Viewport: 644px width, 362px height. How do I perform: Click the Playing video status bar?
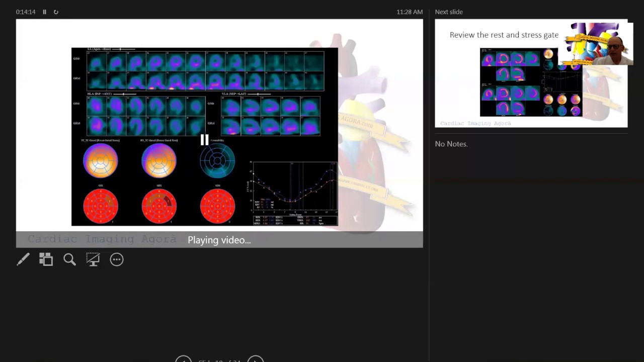(219, 240)
